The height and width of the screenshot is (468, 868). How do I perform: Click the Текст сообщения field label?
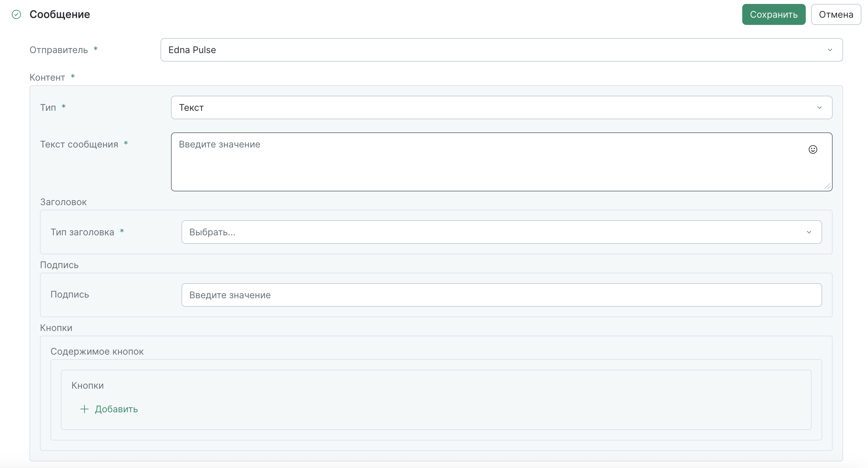point(79,144)
